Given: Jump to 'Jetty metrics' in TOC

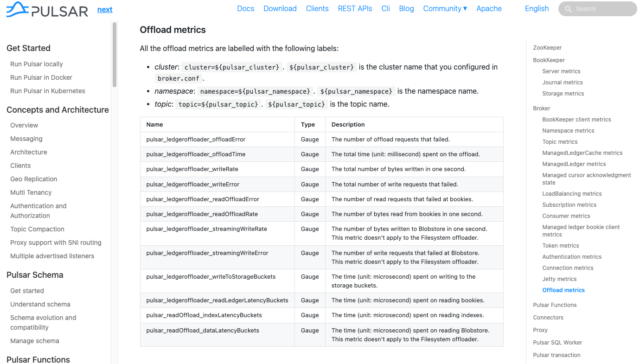Looking at the screenshot, I should click(559, 279).
